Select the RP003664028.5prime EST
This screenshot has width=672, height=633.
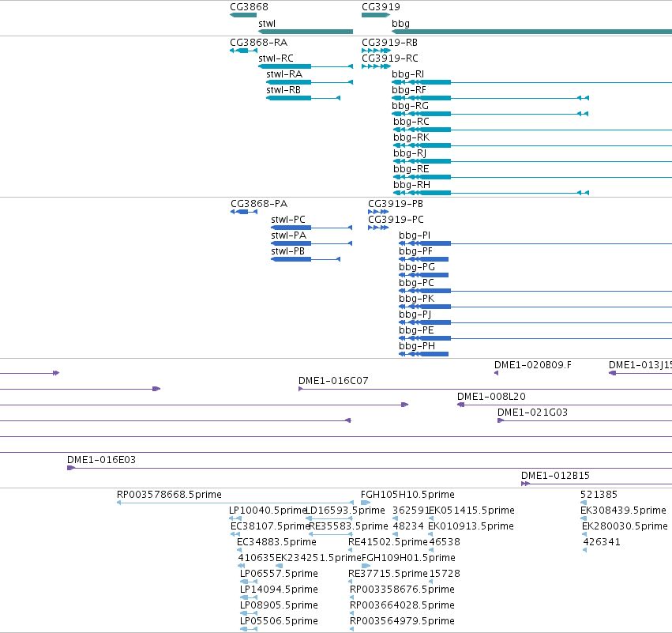click(x=352, y=613)
